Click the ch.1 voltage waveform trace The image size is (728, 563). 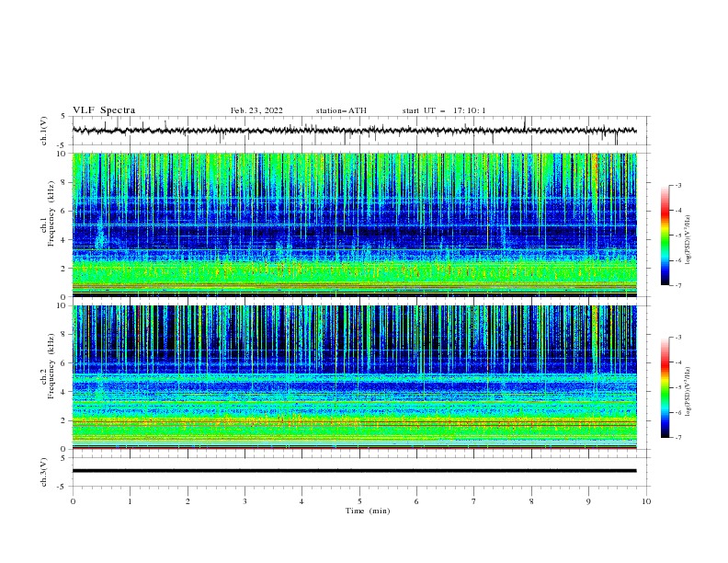pos(354,131)
